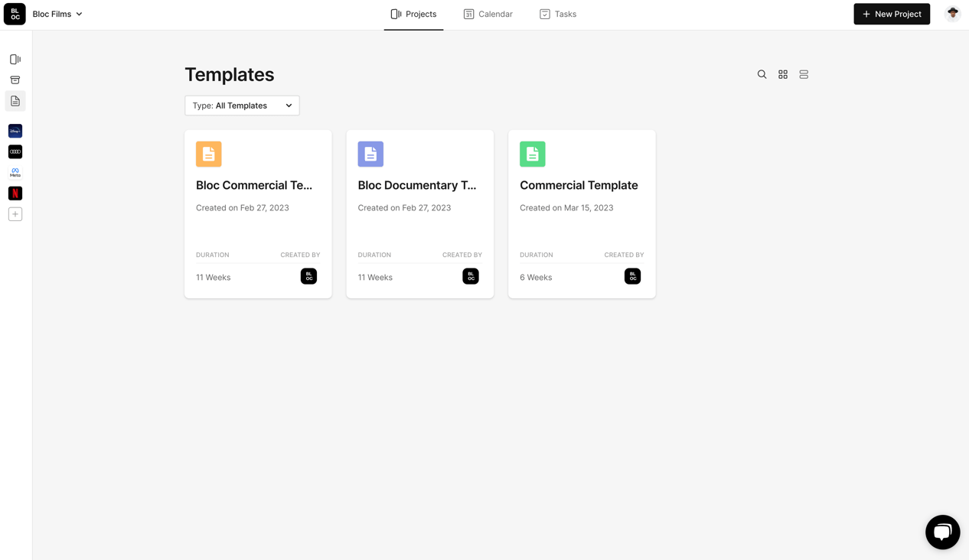The image size is (969, 560).
Task: Open the Disney+ workspace icon
Action: click(15, 131)
